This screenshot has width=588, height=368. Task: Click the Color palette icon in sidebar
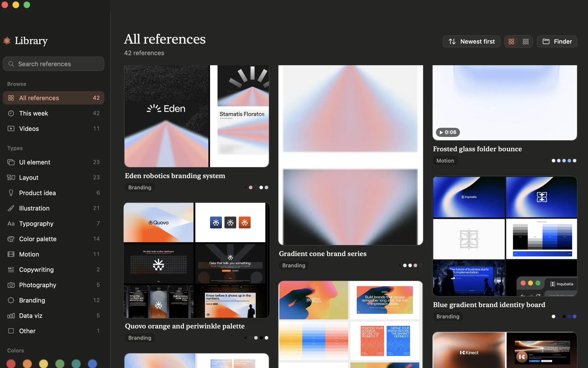click(x=11, y=239)
